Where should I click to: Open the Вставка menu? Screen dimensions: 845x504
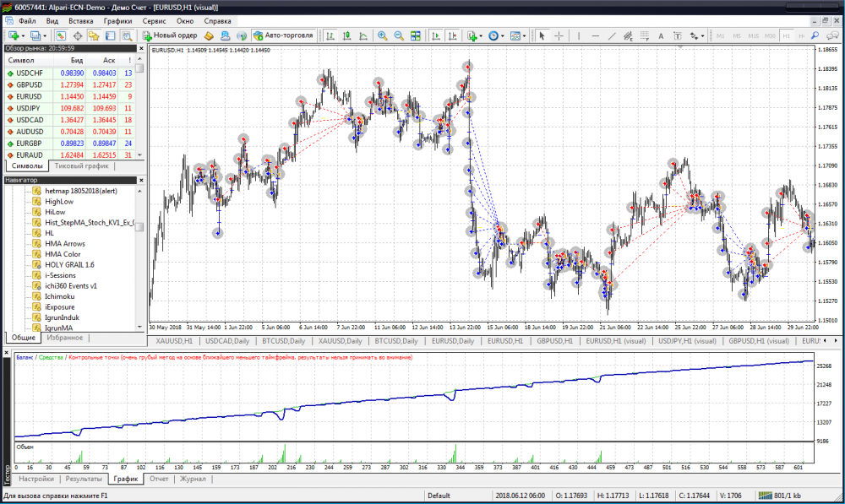81,21
